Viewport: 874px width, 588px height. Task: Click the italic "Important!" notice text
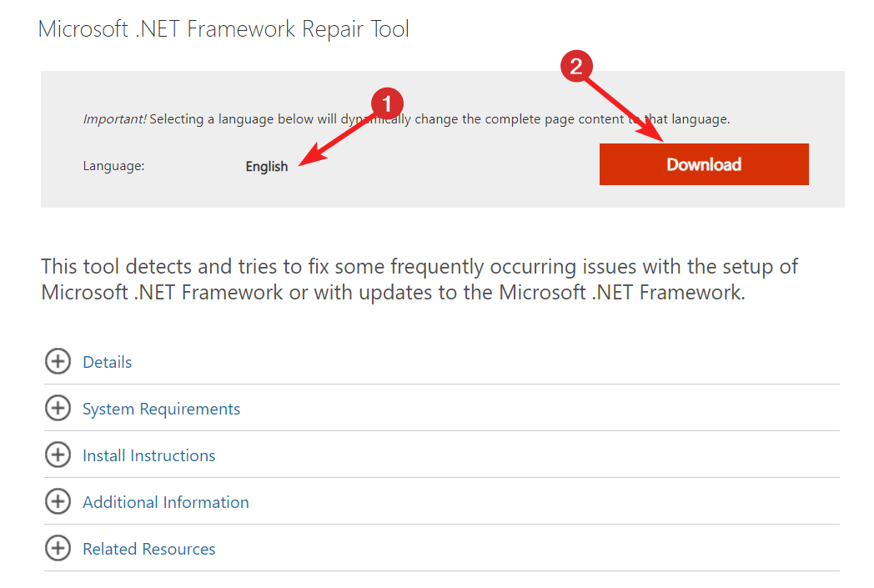(x=114, y=119)
